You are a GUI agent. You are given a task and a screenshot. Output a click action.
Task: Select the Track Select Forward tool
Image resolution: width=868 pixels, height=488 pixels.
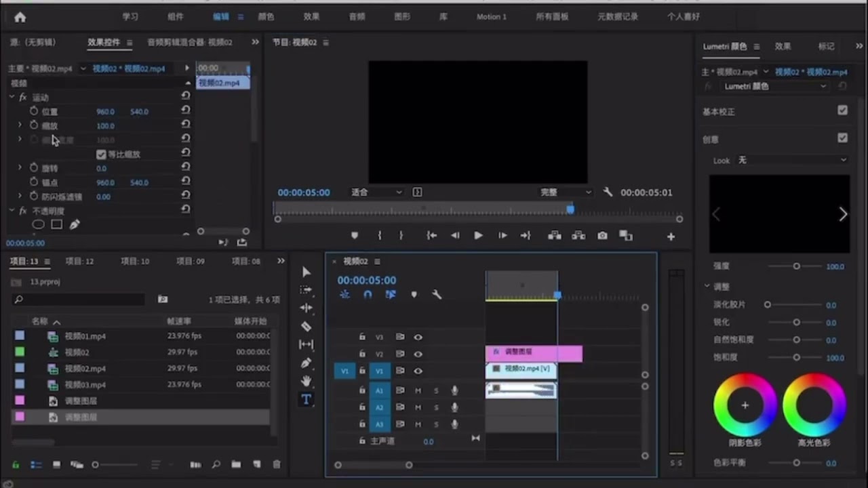[306, 290]
